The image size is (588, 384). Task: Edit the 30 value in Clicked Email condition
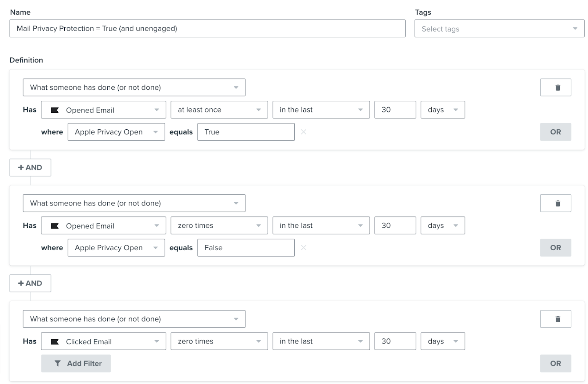pos(395,341)
